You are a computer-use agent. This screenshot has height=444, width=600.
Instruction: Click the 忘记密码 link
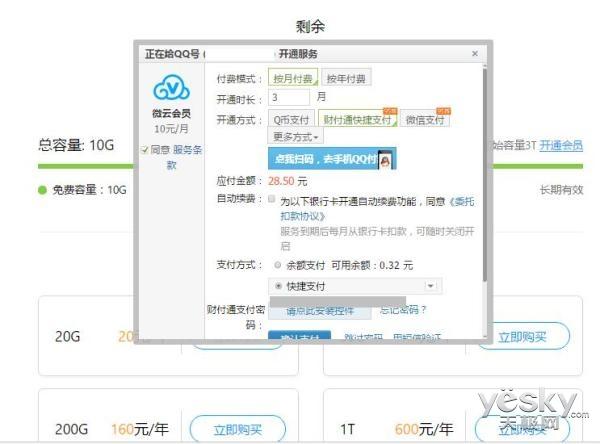click(x=402, y=310)
